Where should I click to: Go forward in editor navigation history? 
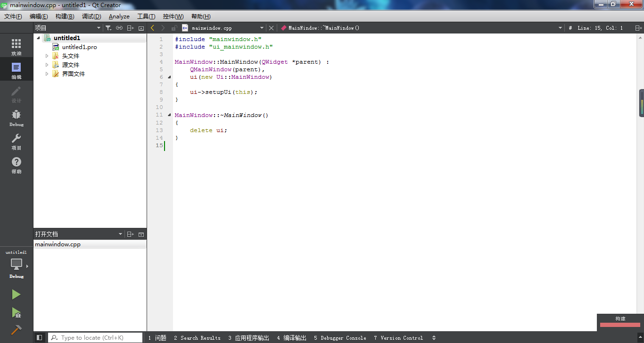(163, 28)
